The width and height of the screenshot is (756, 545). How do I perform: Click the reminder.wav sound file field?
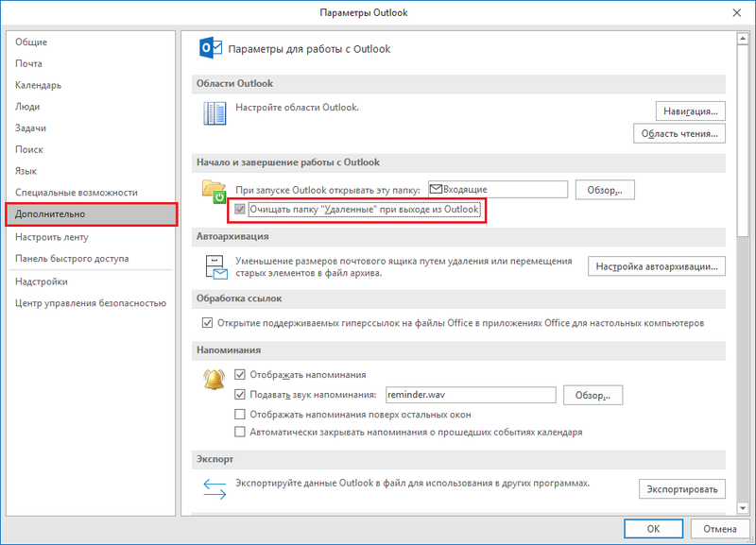[x=471, y=395]
